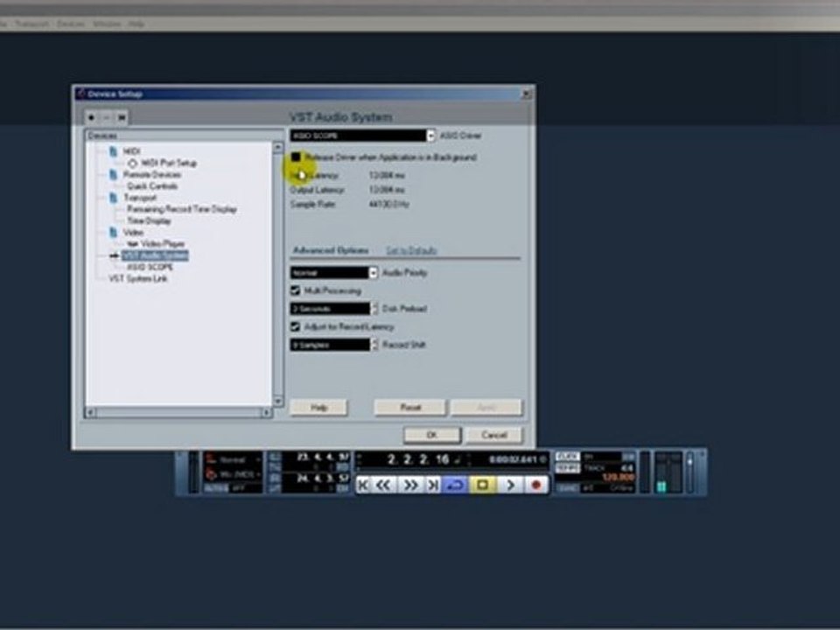Viewport: 840px width, 630px height.
Task: Select Remaining Record Time Display entry
Action: [182, 209]
